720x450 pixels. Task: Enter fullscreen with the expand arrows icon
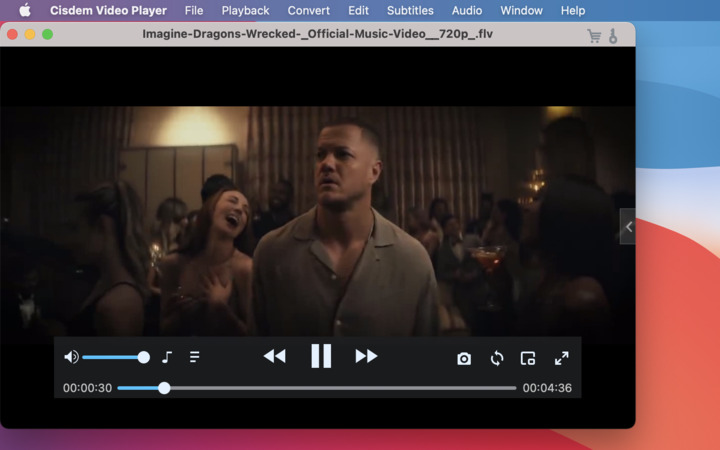click(x=562, y=358)
